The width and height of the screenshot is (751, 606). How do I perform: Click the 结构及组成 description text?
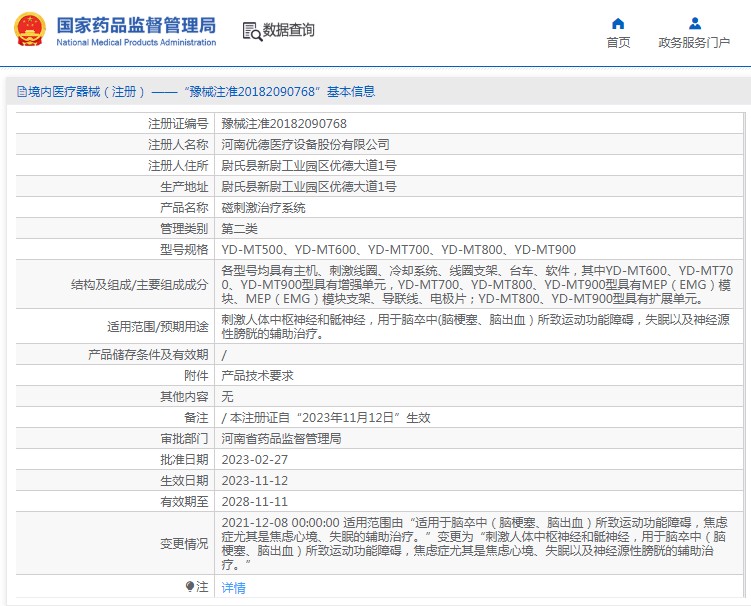[x=477, y=285]
